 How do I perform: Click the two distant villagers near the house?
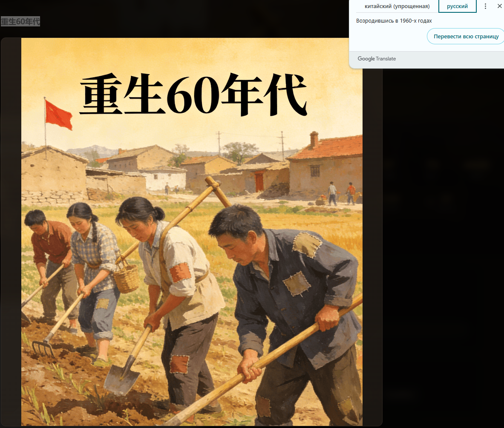tap(341, 194)
